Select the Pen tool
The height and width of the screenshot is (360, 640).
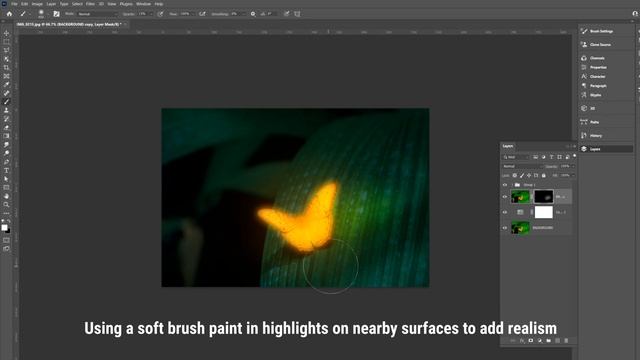(6, 162)
